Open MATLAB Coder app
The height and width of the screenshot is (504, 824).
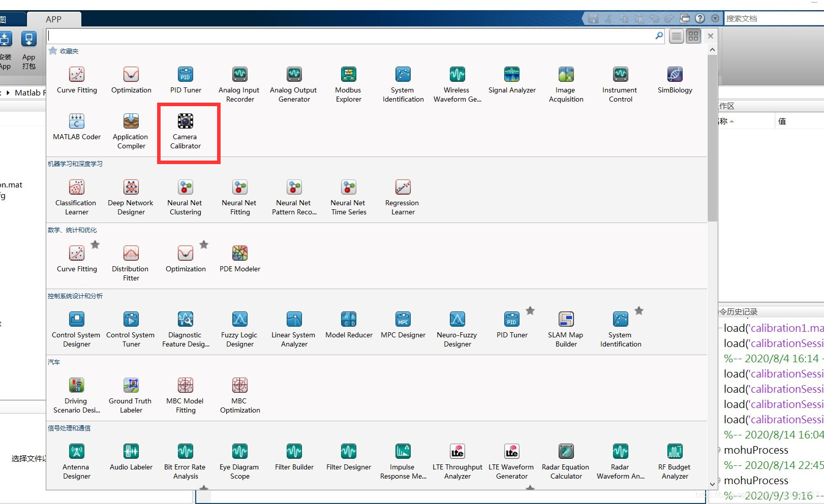point(77,127)
